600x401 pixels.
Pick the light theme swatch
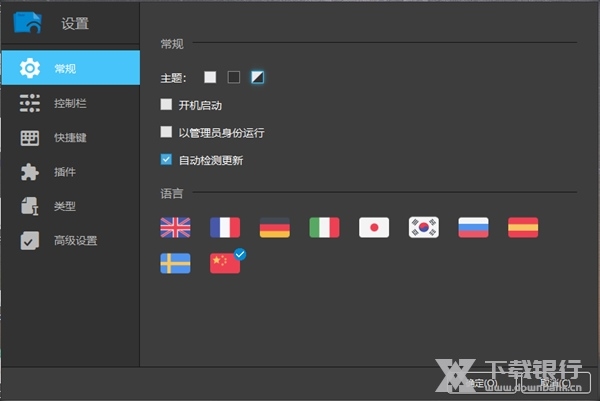tap(210, 77)
